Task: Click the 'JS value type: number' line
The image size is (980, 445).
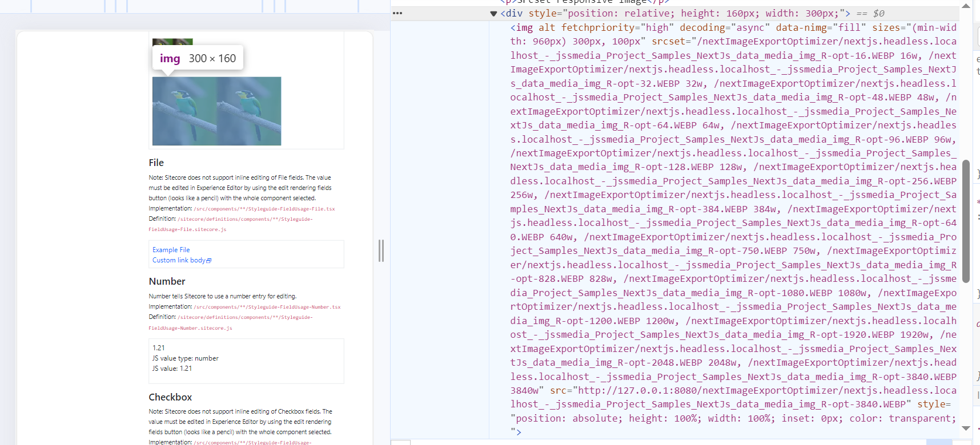Action: 186,358
